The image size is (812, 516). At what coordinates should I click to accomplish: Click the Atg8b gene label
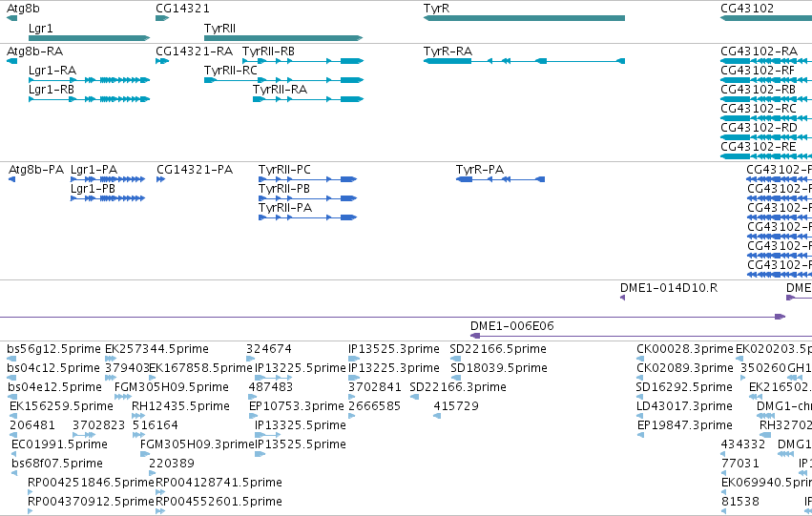23,9
